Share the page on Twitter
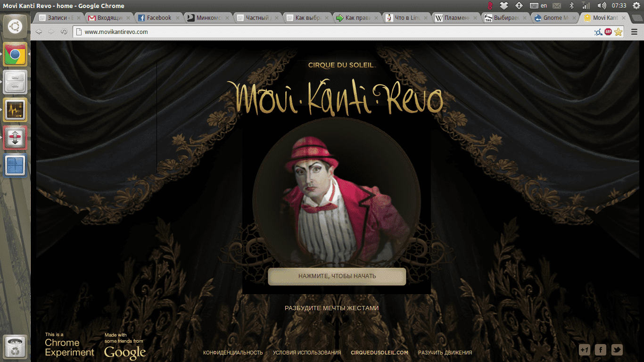This screenshot has width=644, height=362. pyautogui.click(x=617, y=350)
